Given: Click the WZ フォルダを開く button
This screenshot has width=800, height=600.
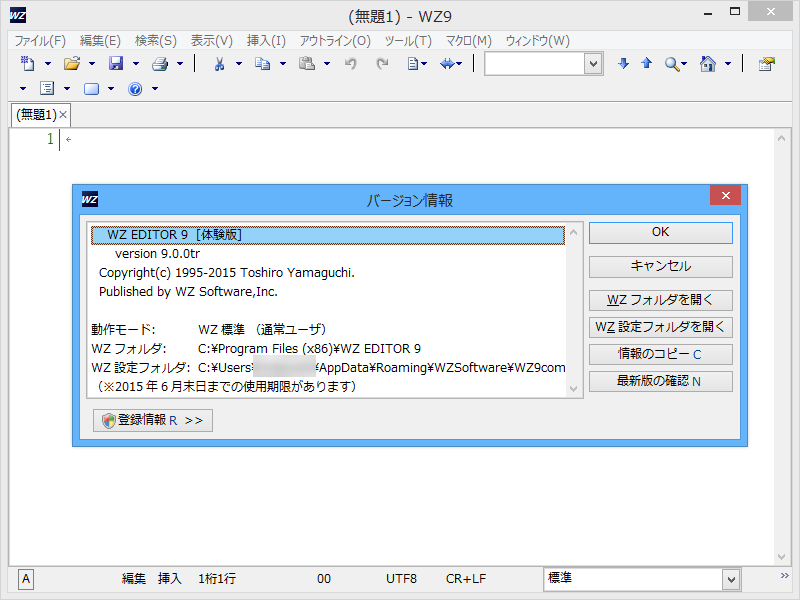Looking at the screenshot, I should pyautogui.click(x=660, y=299).
